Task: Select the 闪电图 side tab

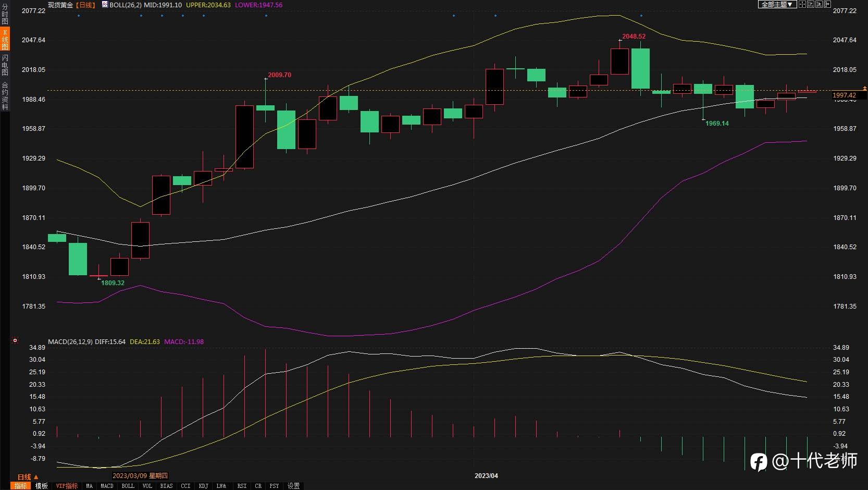Action: [5, 65]
